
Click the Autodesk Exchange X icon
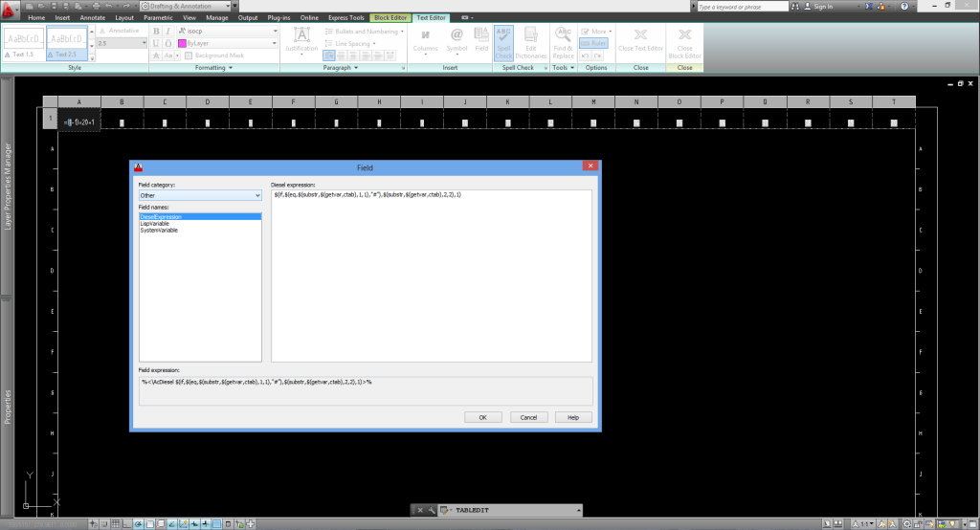(x=869, y=7)
